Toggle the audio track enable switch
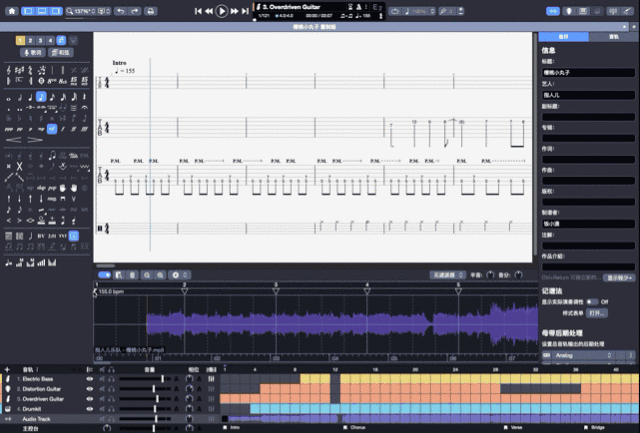This screenshot has width=640, height=433. point(104,274)
